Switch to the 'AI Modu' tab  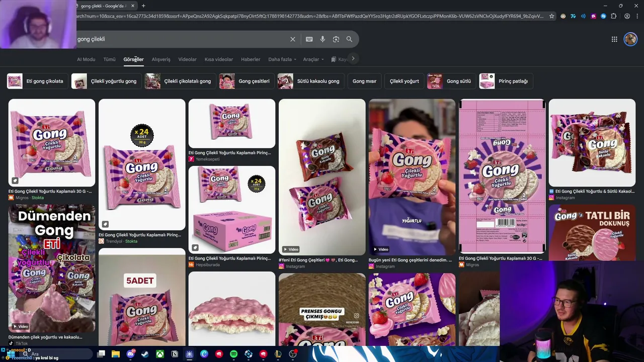[x=86, y=59]
